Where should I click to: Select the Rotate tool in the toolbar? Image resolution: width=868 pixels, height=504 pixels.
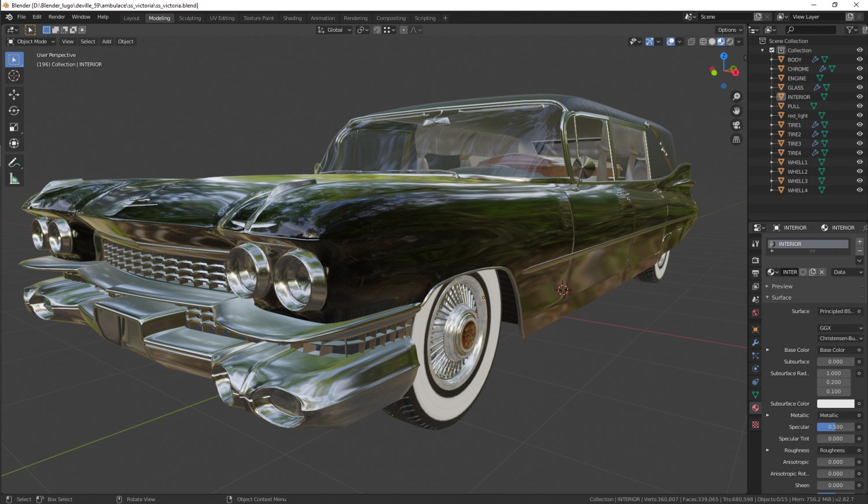14,110
